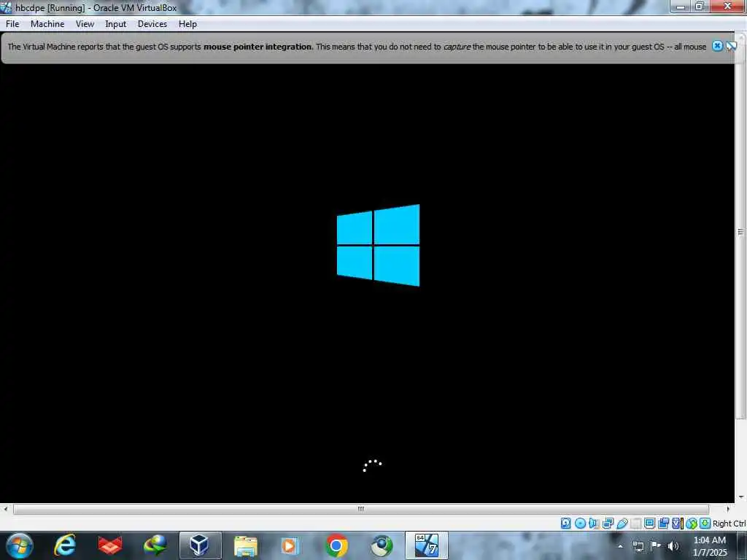Click the scroll-right arrow of horizontal scrollbar

pyautogui.click(x=728, y=509)
